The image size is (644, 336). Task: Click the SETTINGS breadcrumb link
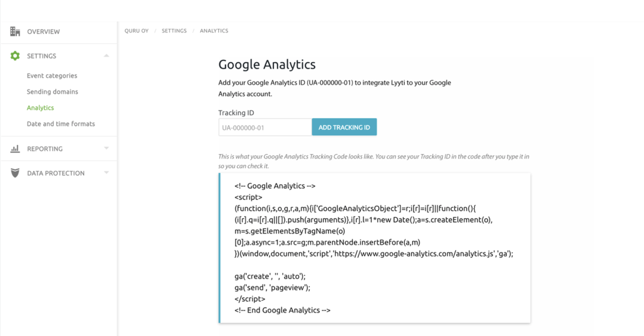pyautogui.click(x=174, y=31)
